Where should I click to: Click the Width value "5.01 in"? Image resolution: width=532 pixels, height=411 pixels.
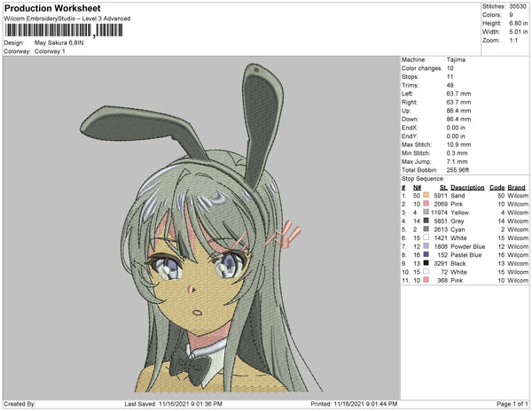pos(518,32)
